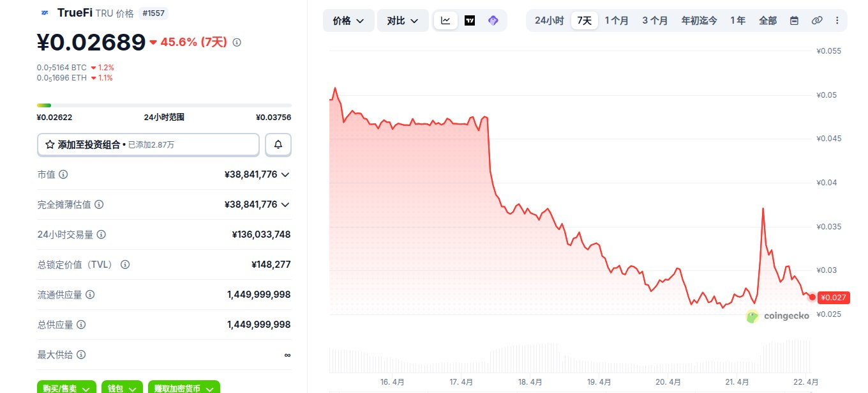Image resolution: width=868 pixels, height=393 pixels.
Task: Click the 0.0₇5164 BTC value
Action: click(62, 67)
